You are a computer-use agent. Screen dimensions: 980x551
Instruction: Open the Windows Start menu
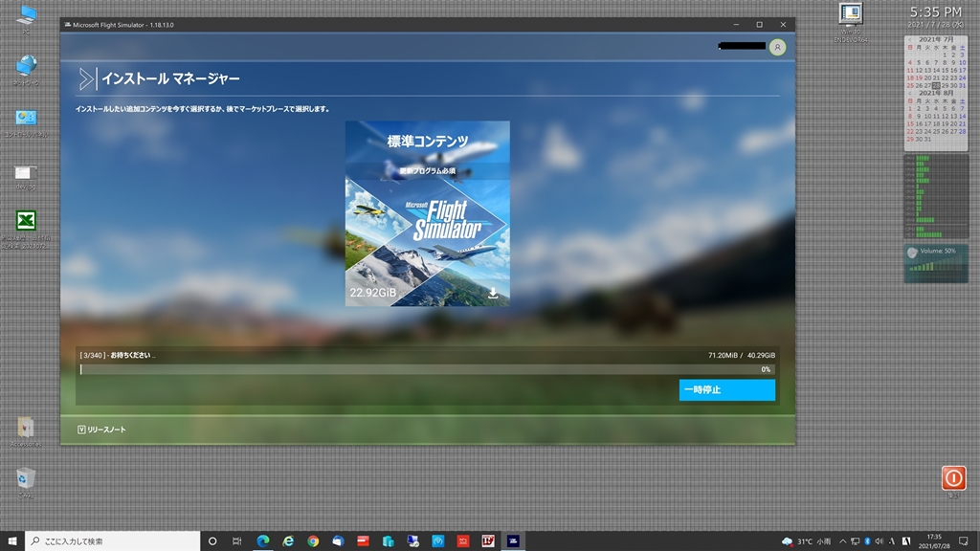click(11, 541)
